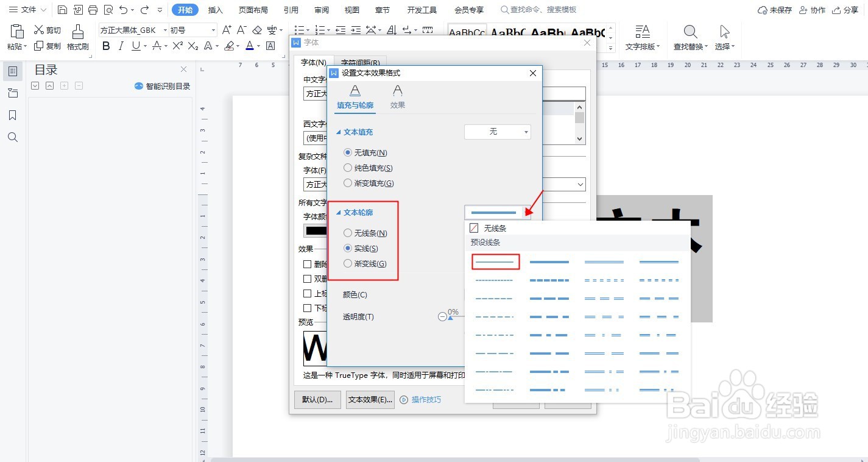This screenshot has width=868, height=462.
Task: Switch to the Review (审阅) tab
Action: point(322,10)
